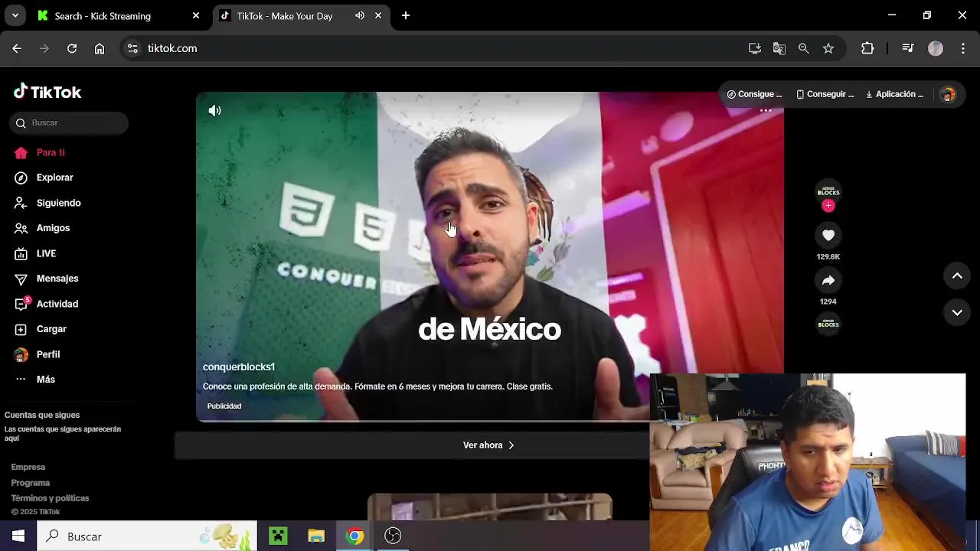980x551 pixels.
Task: Like the video with the heart icon
Action: 828,235
